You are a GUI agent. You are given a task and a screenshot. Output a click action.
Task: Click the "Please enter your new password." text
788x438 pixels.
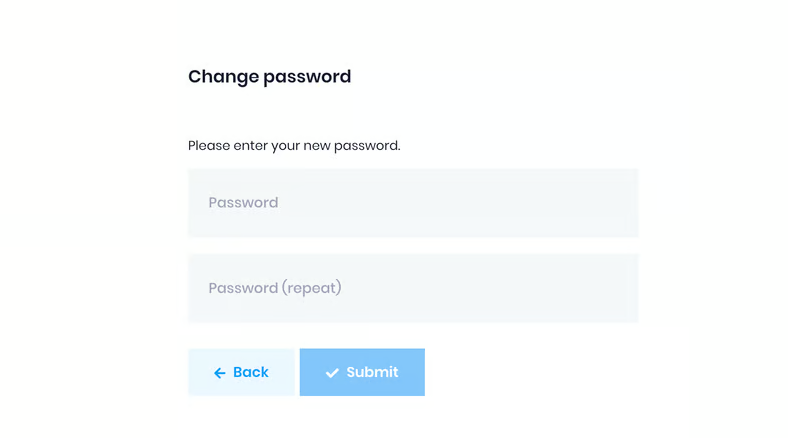click(x=294, y=146)
